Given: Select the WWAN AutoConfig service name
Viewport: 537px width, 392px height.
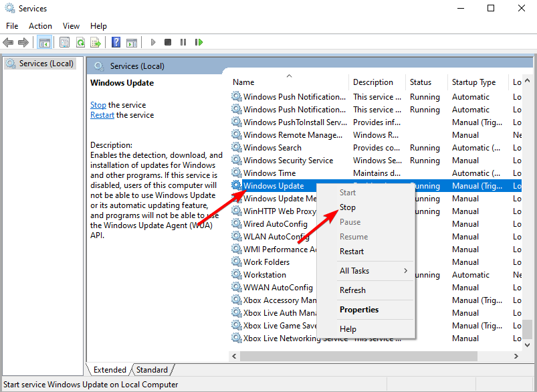Looking at the screenshot, I should [278, 287].
